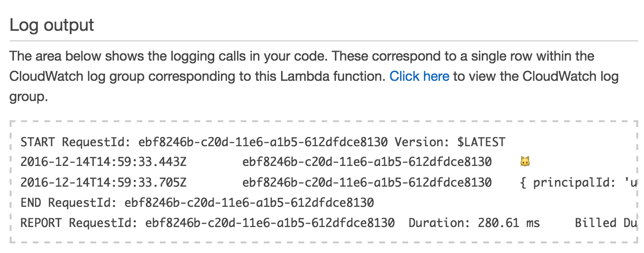Open the "Click here" CloudWatch link
Screen dimensions: 644x253
(419, 76)
